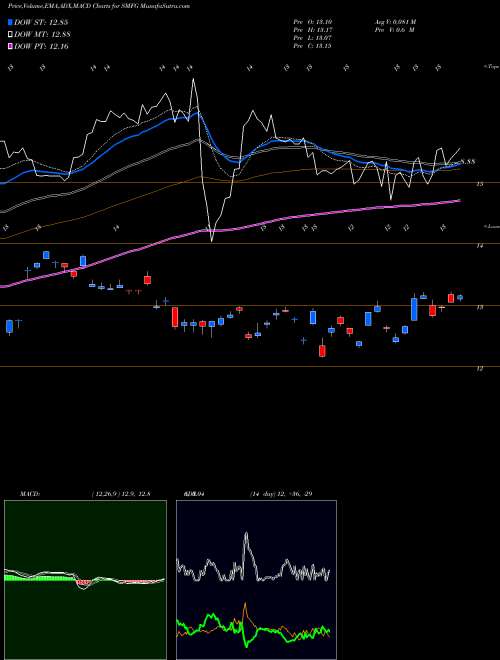This screenshot has height=660, width=500.
Task: Click the 'Pre H' high price value
Action: 314,30
